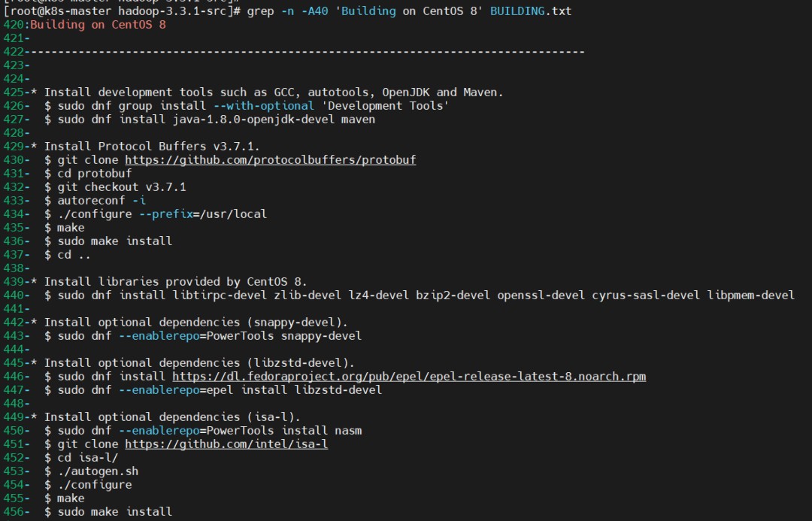Click 'libpmem-devel' at end of line 440
The height and width of the screenshot is (521, 812).
(750, 295)
